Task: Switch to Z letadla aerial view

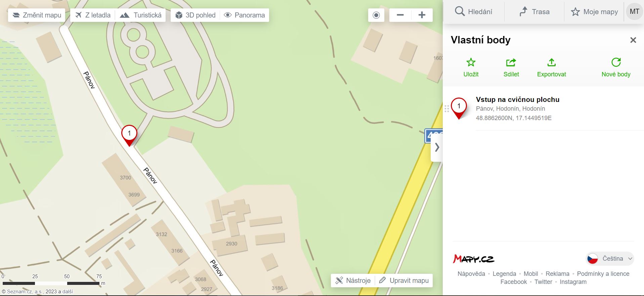Action: (x=93, y=15)
